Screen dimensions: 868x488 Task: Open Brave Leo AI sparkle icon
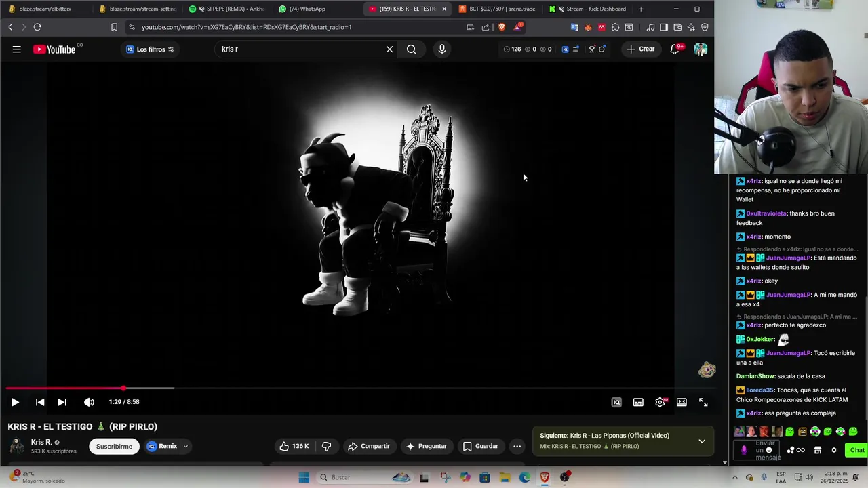691,27
